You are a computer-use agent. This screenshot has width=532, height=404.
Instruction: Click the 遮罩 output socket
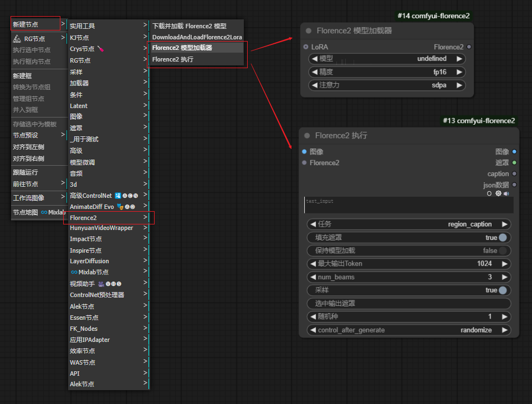point(514,163)
